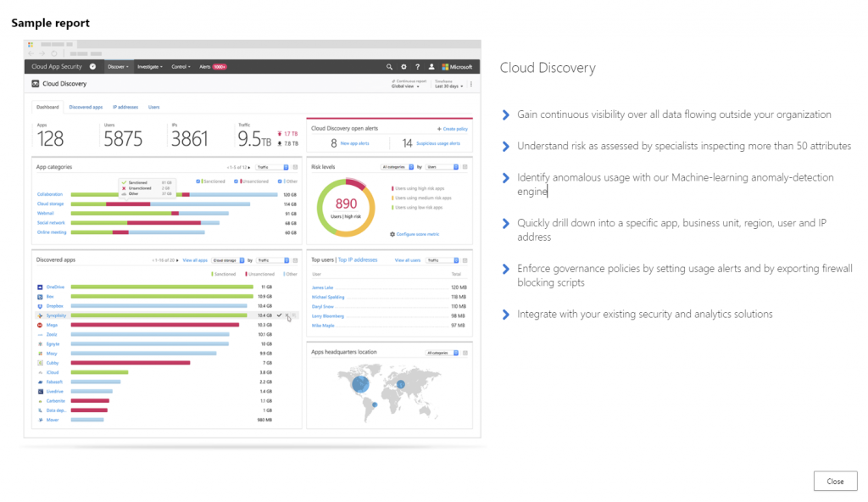
Task: Open New app alerts link
Action: point(354,143)
